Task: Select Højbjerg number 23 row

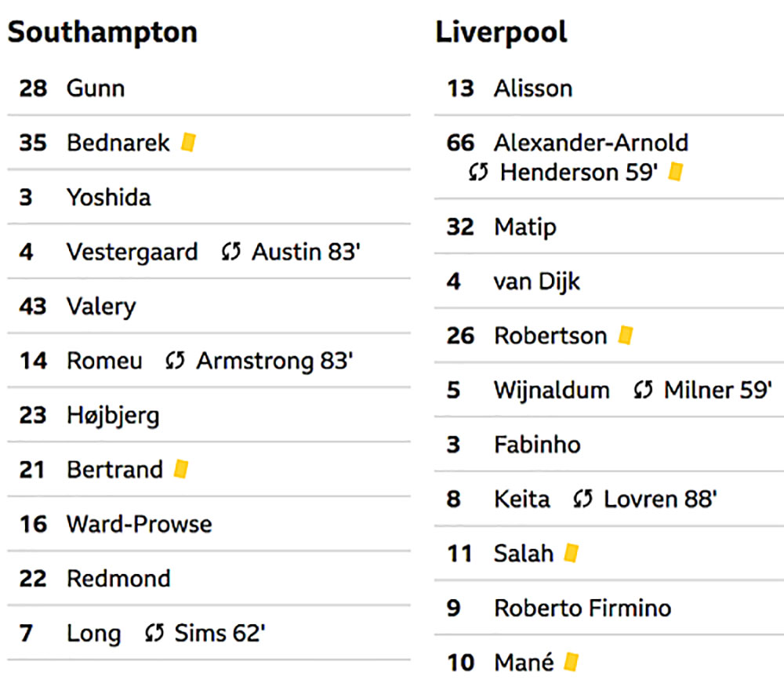Action: [209, 415]
